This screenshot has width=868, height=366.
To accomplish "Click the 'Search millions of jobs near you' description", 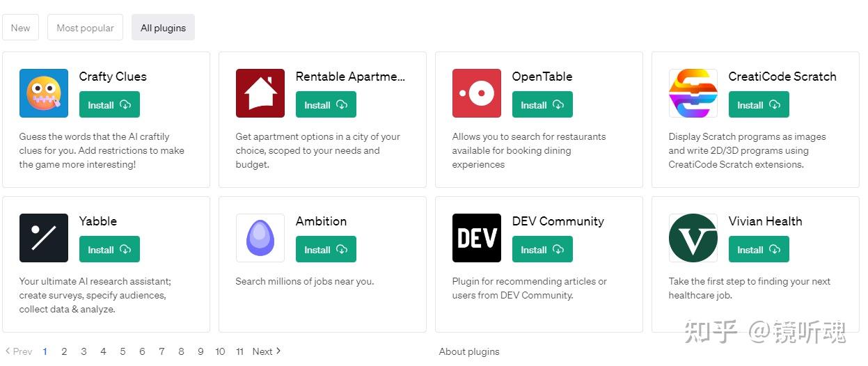I will 305,281.
